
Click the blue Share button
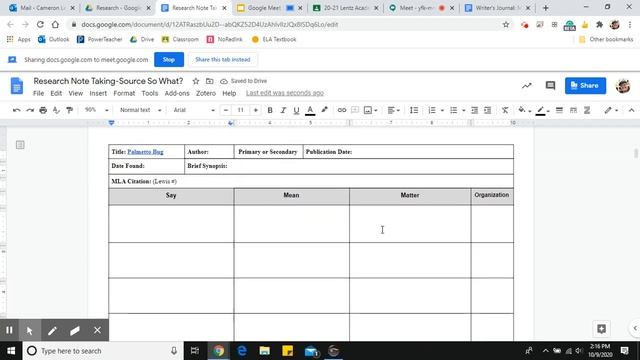coord(585,85)
